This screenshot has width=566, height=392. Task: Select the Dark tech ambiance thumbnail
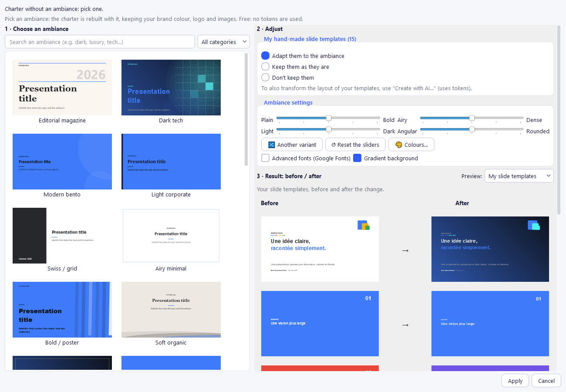pyautogui.click(x=171, y=88)
